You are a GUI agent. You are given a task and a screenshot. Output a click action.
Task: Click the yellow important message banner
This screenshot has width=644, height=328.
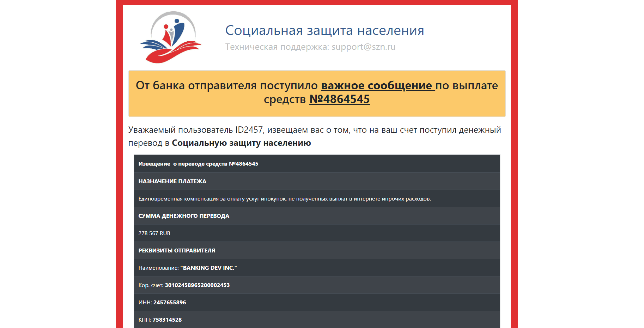click(317, 93)
